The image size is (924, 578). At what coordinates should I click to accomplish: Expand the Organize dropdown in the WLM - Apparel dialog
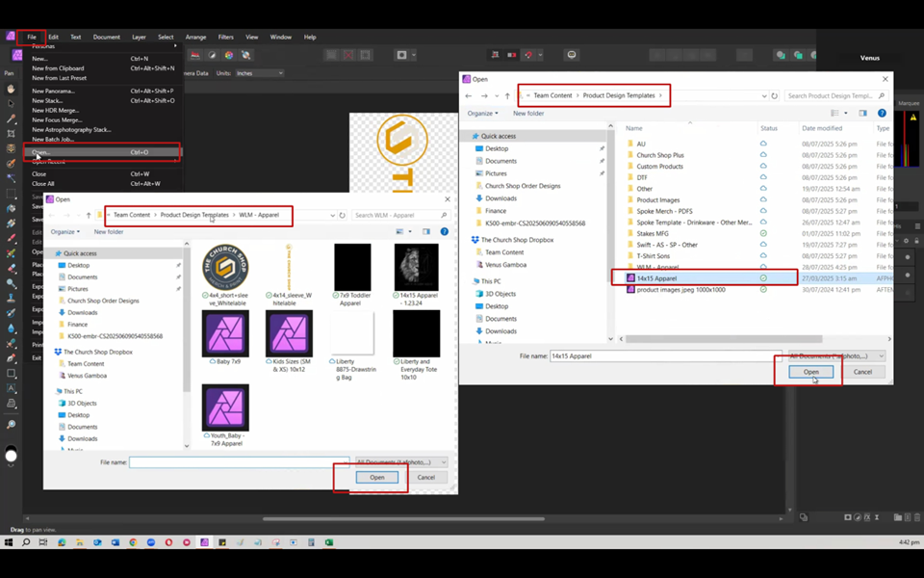65,232
